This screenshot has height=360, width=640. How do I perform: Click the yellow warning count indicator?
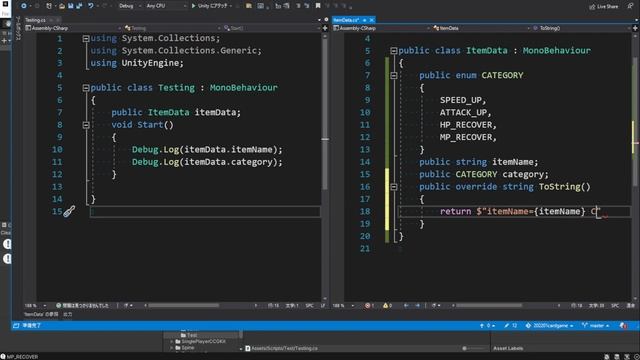pyautogui.click(x=387, y=305)
